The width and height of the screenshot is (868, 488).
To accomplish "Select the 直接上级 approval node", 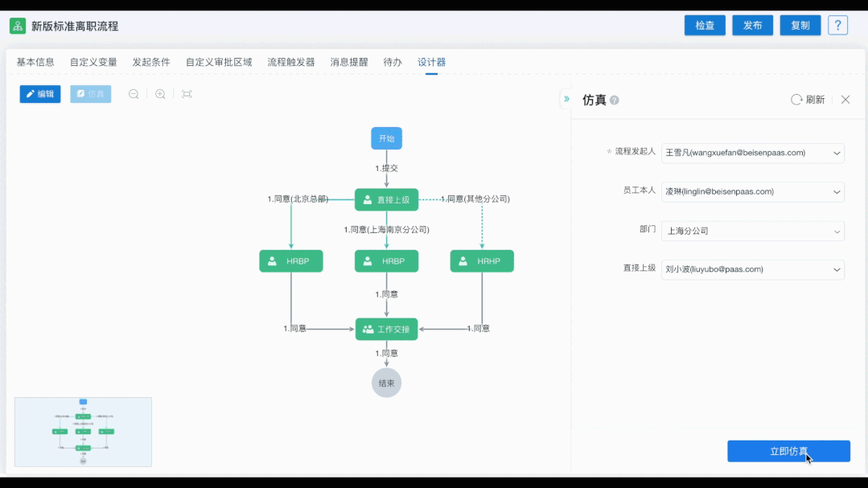I will point(386,199).
